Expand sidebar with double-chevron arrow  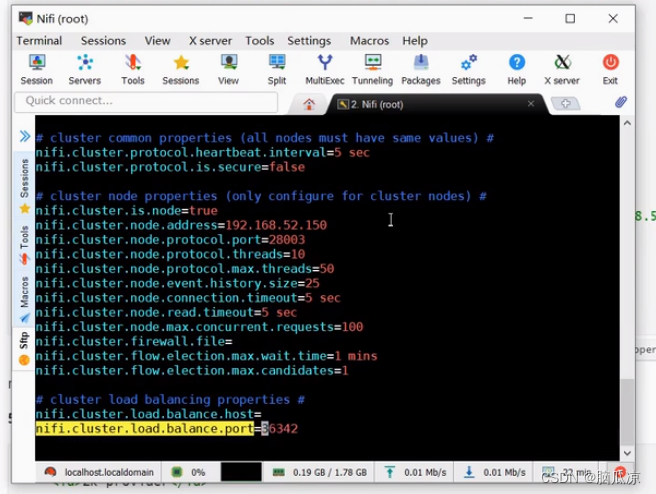pyautogui.click(x=25, y=136)
